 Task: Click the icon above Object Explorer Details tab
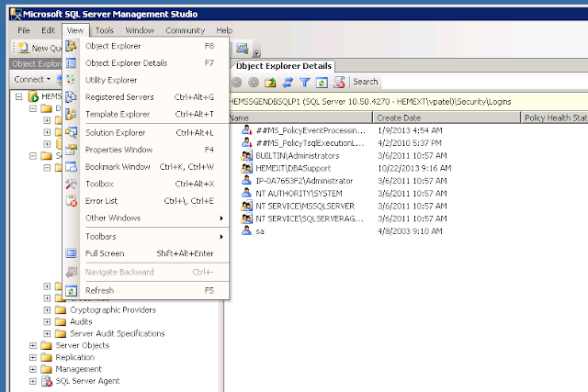(243, 48)
